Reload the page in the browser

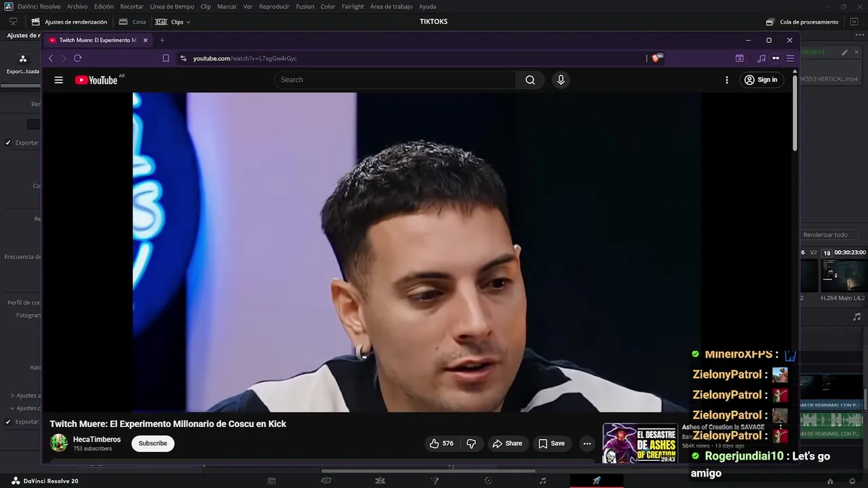coord(77,58)
